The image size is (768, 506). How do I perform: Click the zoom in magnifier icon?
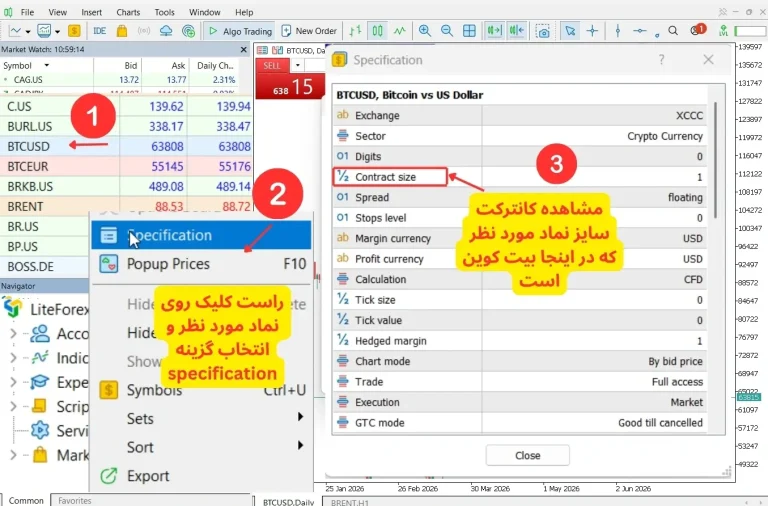[425, 31]
